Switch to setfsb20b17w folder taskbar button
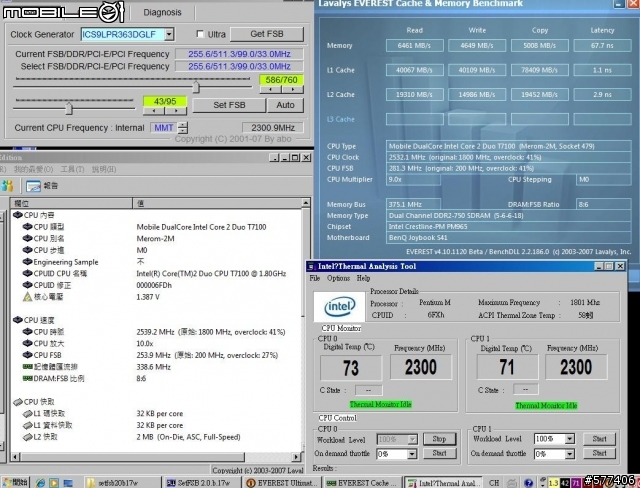This screenshot has height=488, width=640. [x=123, y=483]
